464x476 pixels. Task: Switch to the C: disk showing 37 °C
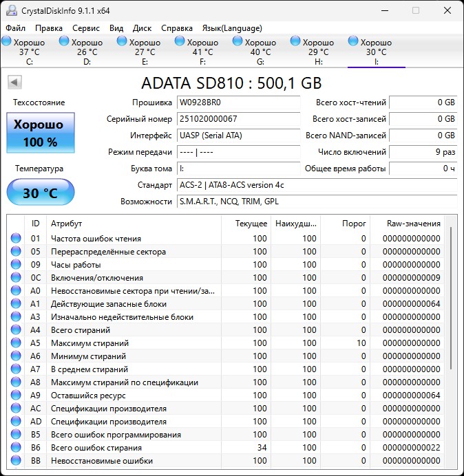pos(30,50)
